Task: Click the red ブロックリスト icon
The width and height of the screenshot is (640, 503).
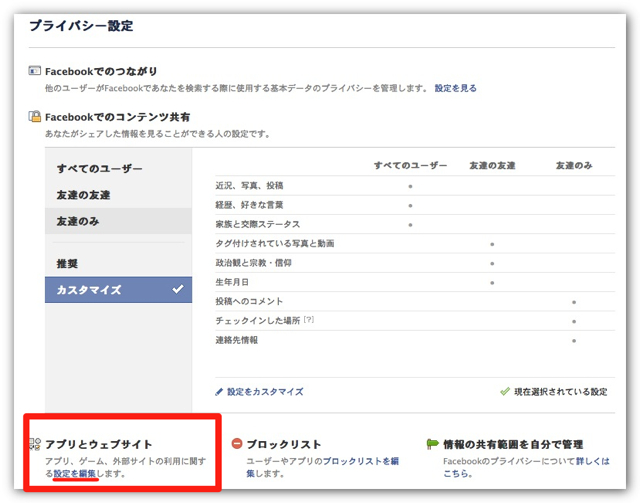Action: [x=236, y=444]
